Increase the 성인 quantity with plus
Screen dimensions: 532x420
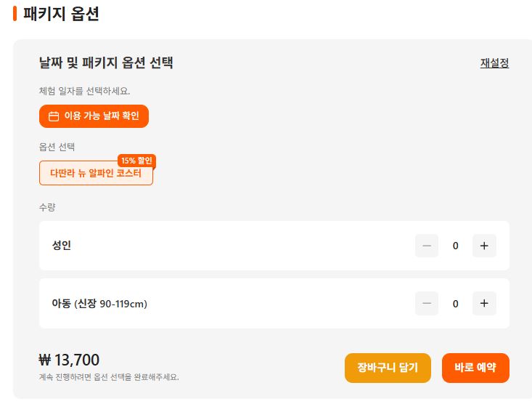[484, 246]
